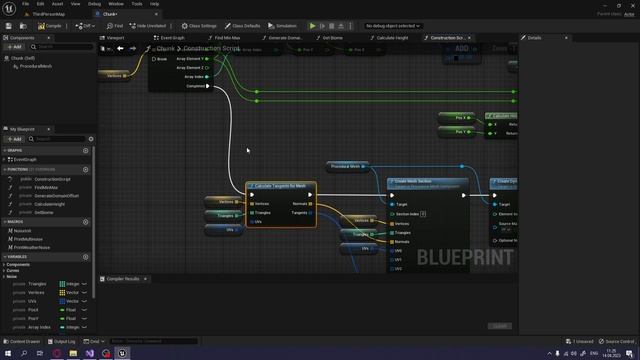Click the green Play button
This screenshot has height=360, width=640.
point(312,26)
